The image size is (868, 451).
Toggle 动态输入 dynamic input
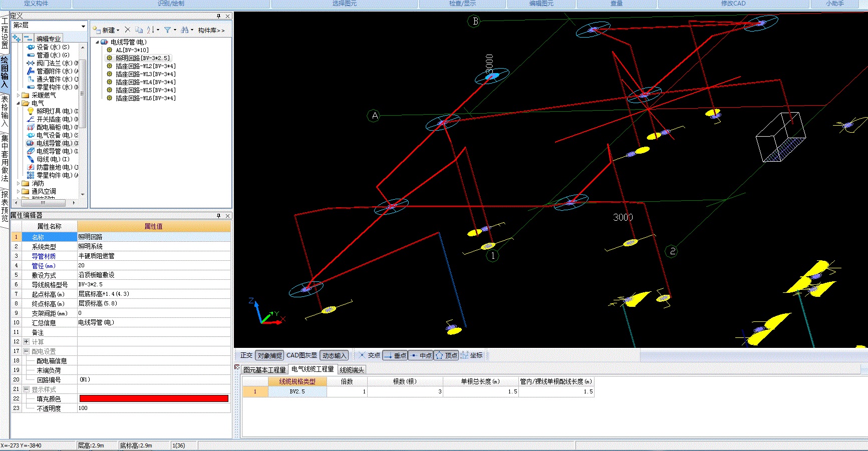[x=334, y=355]
